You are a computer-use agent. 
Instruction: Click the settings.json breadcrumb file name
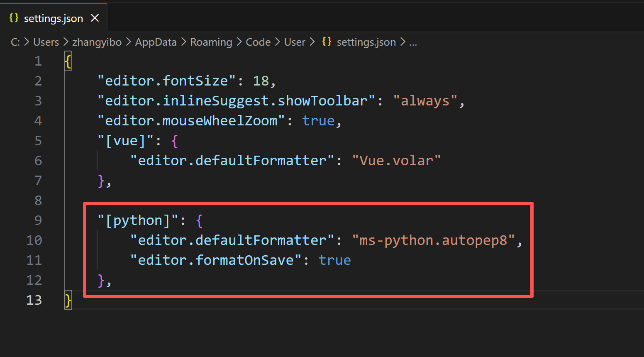[366, 42]
